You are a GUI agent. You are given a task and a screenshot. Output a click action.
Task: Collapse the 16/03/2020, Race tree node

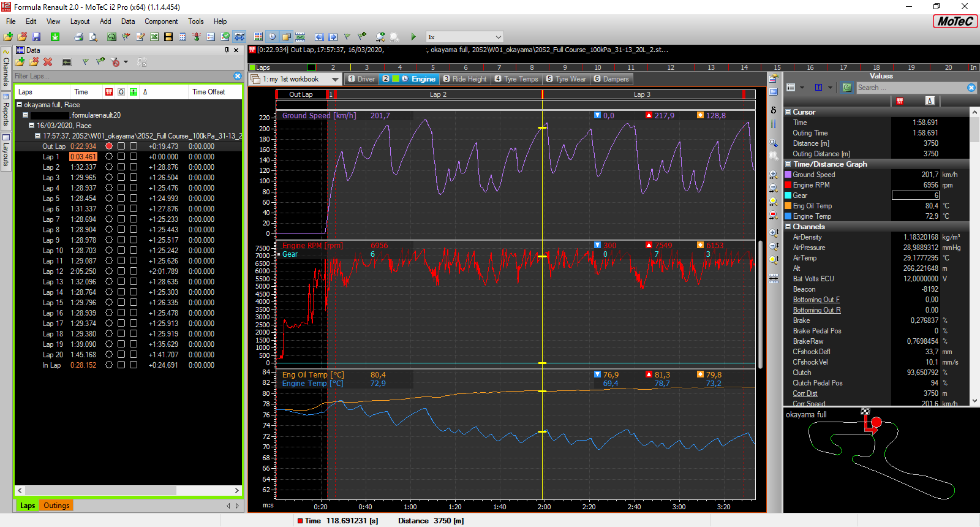coord(32,126)
